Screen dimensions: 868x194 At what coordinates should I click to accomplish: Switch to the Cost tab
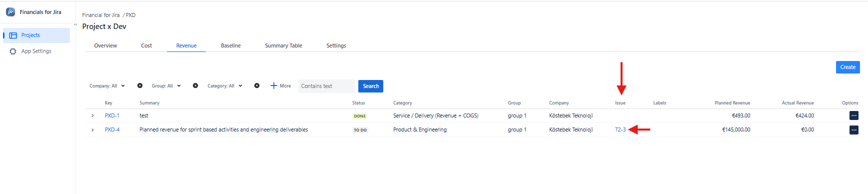[x=146, y=45]
